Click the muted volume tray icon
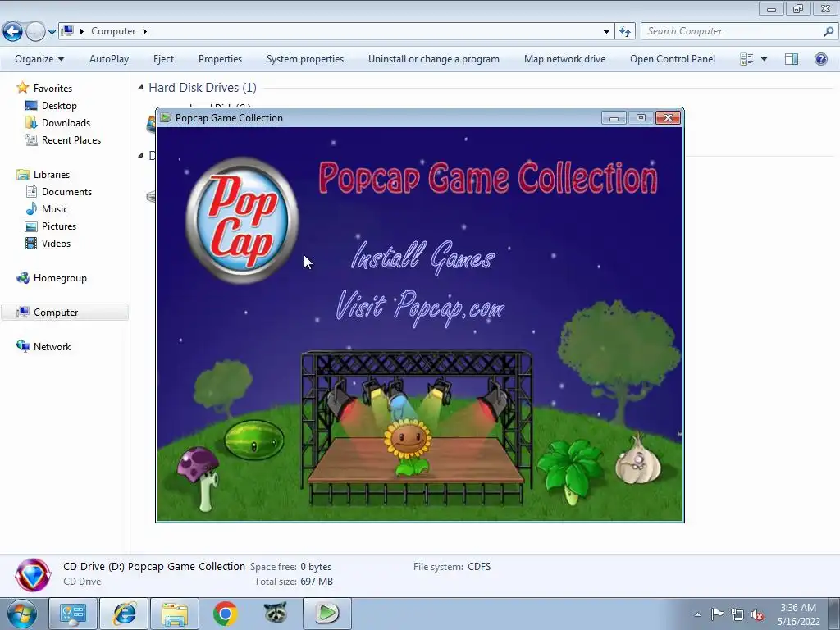 (x=757, y=614)
